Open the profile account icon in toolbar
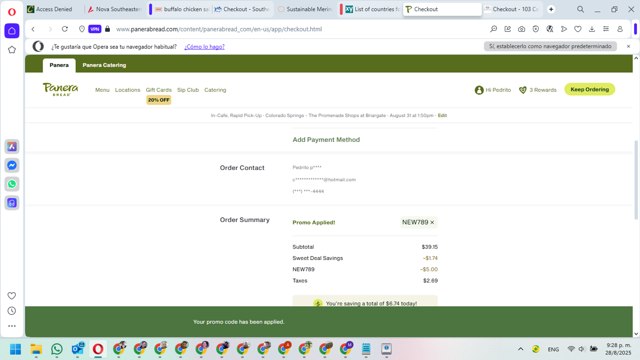 (x=620, y=29)
